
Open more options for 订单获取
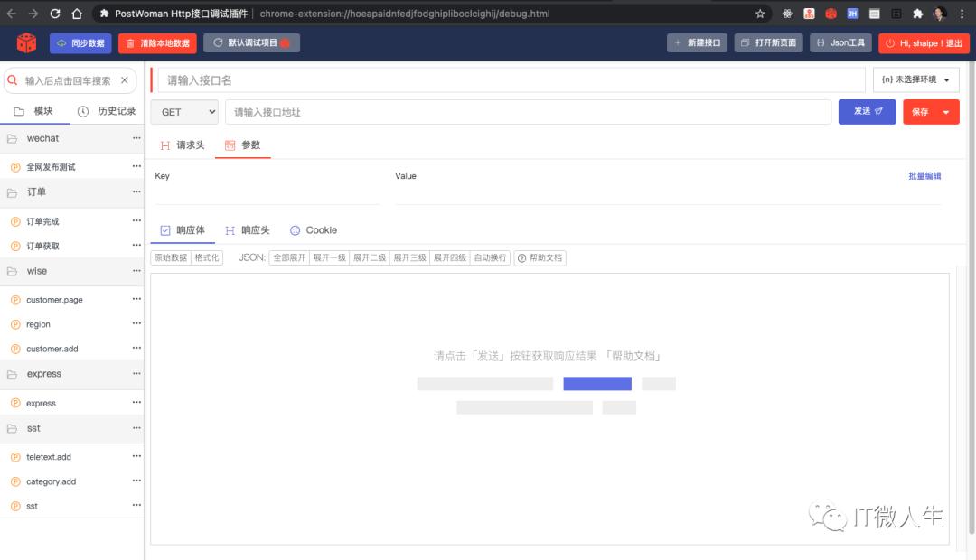pyautogui.click(x=136, y=245)
